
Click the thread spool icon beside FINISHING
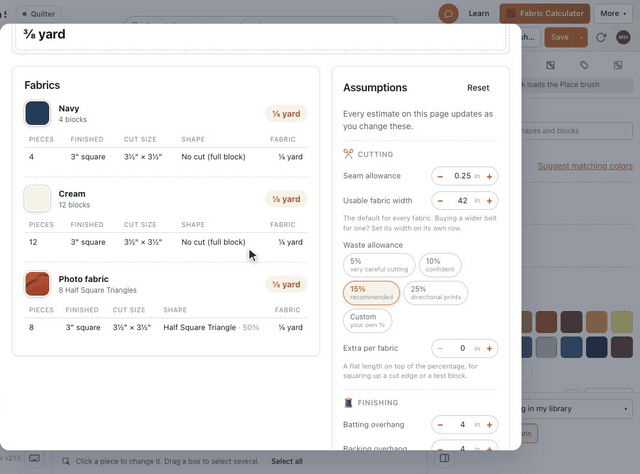[348, 403]
